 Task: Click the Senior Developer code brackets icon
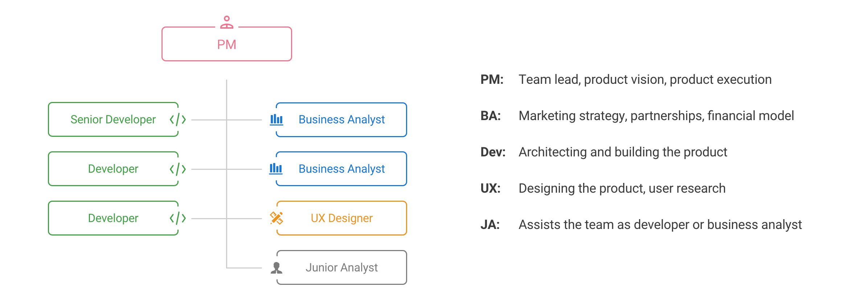click(178, 119)
